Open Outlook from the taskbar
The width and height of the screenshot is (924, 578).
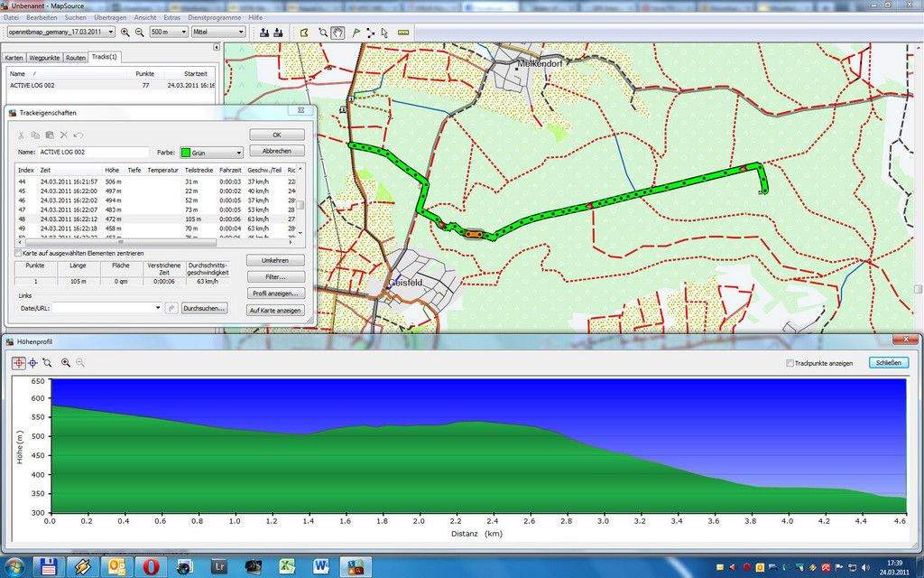pos(116,567)
